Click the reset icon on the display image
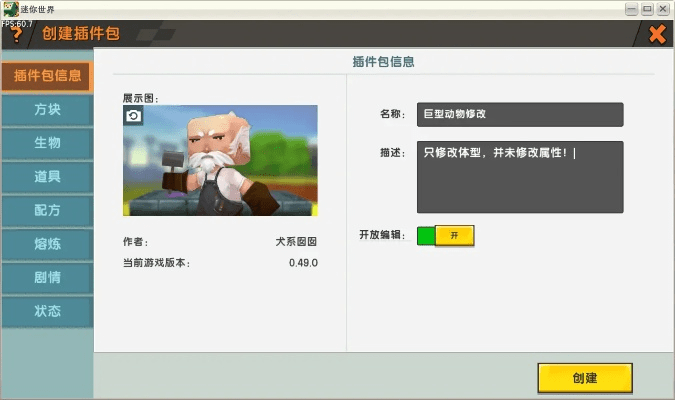 tap(133, 116)
